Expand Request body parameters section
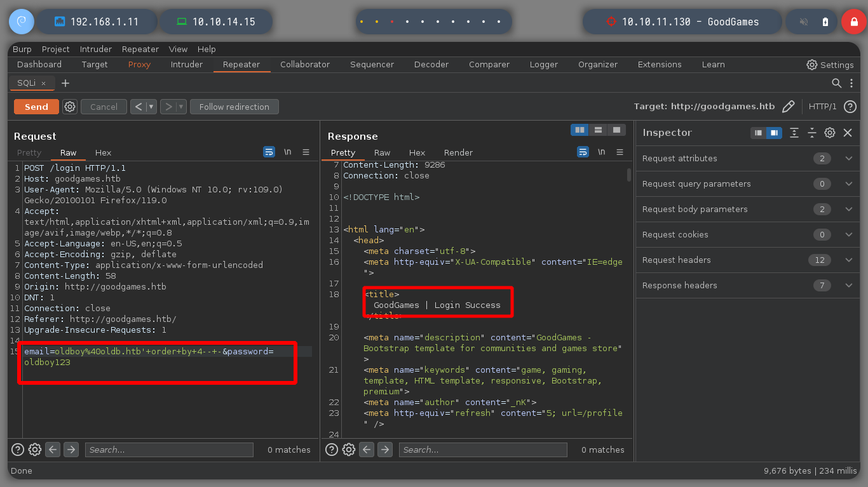The image size is (868, 487). [748, 209]
